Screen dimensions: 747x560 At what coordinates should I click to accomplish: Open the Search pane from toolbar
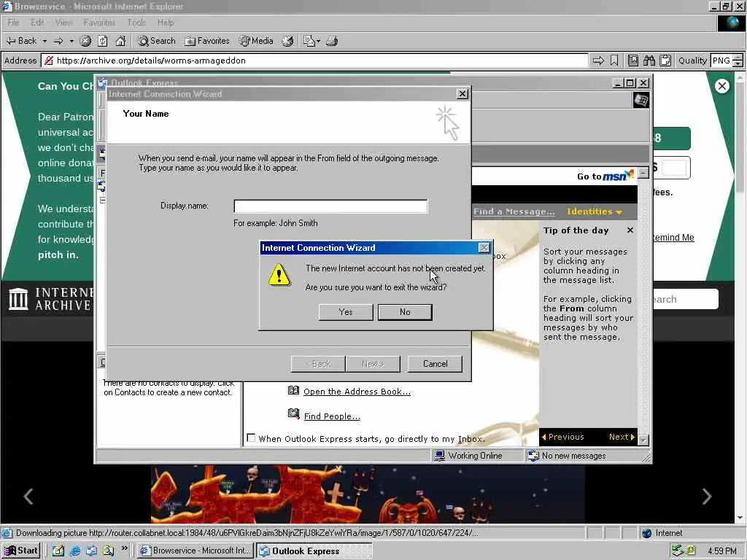pyautogui.click(x=157, y=41)
